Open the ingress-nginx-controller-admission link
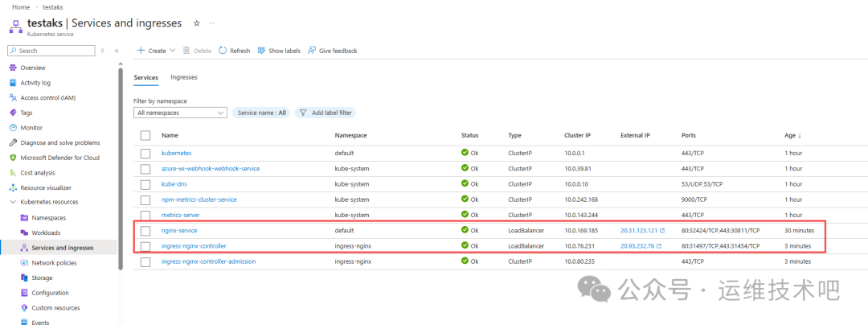 [x=209, y=261]
